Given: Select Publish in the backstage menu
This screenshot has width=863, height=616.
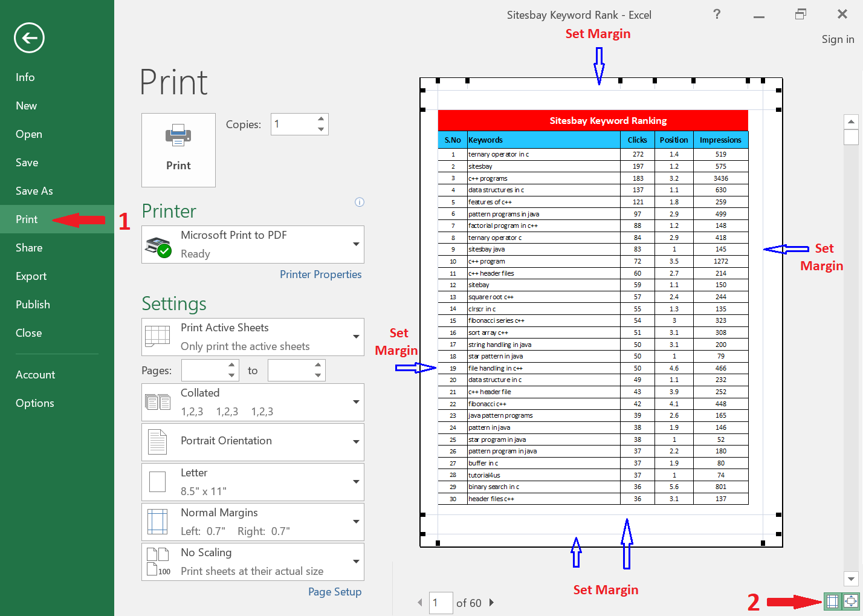Looking at the screenshot, I should (57, 305).
